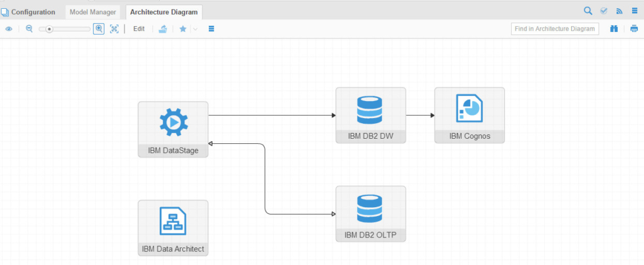644x265 pixels.
Task: Select the IBM Cognos report icon
Action: click(x=469, y=108)
